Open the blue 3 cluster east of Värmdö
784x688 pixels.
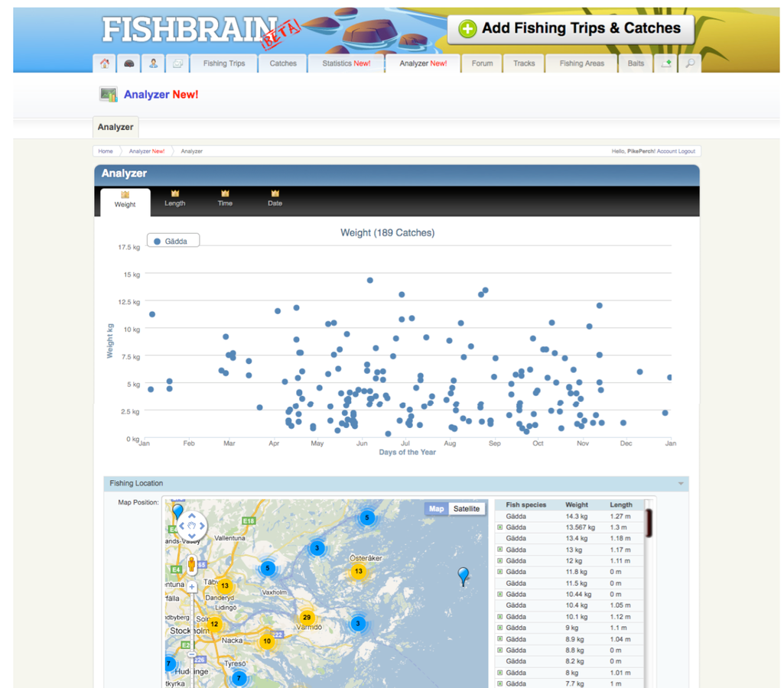click(x=358, y=623)
